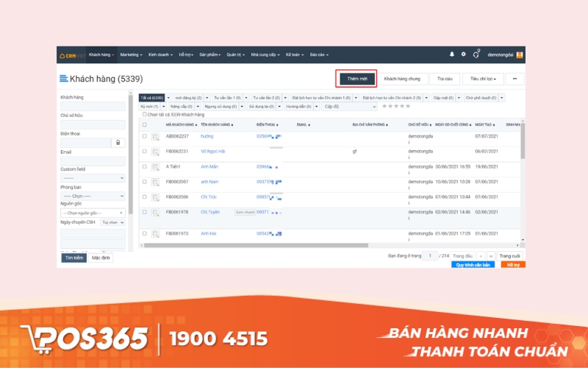
Task: Expand the Tiêu chí lọc dropdown button
Action: tap(483, 79)
